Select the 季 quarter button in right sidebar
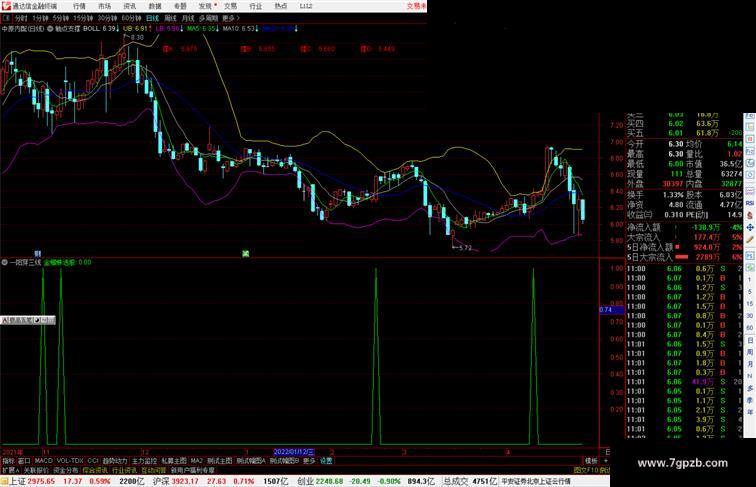 750,400
